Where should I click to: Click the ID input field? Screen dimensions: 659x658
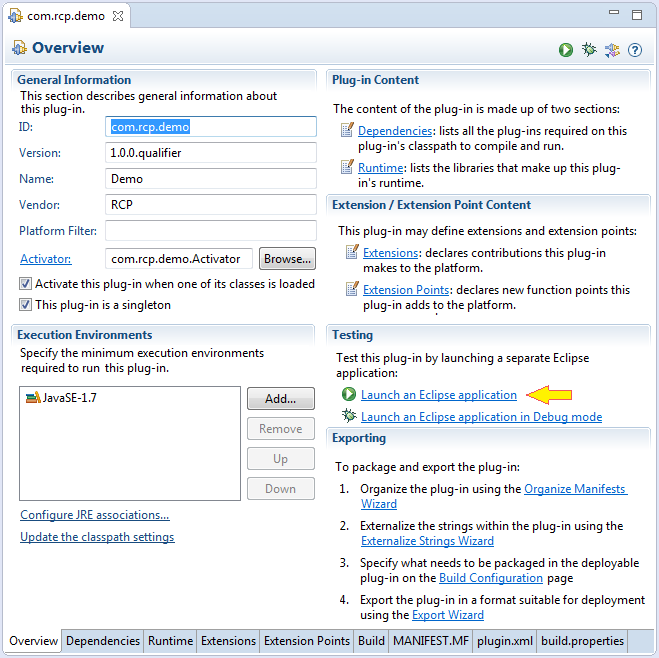tap(211, 126)
